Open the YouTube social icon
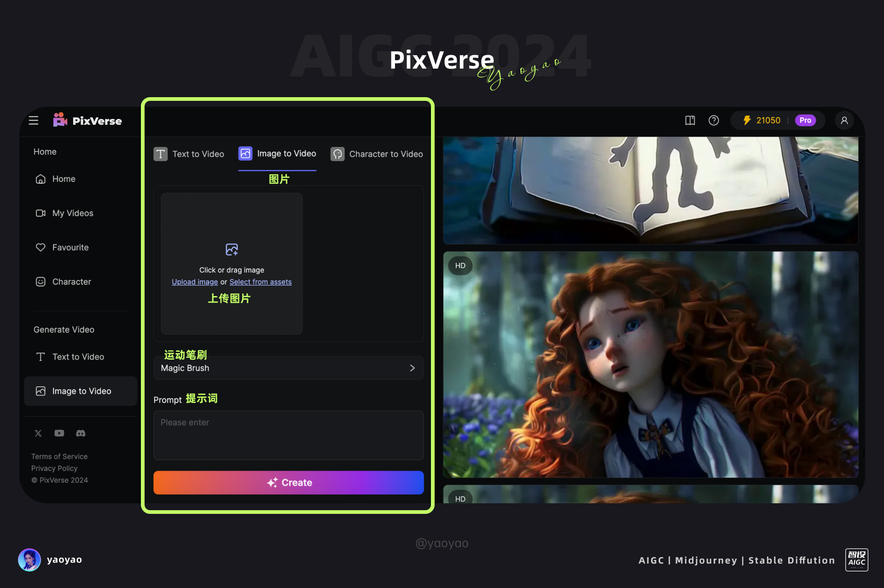 pos(59,433)
